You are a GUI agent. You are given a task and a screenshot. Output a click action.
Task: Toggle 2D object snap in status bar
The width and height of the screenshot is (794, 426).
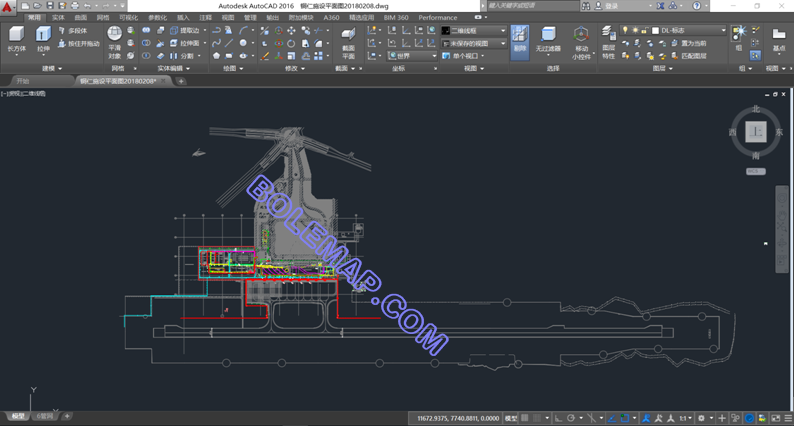[x=625, y=418]
